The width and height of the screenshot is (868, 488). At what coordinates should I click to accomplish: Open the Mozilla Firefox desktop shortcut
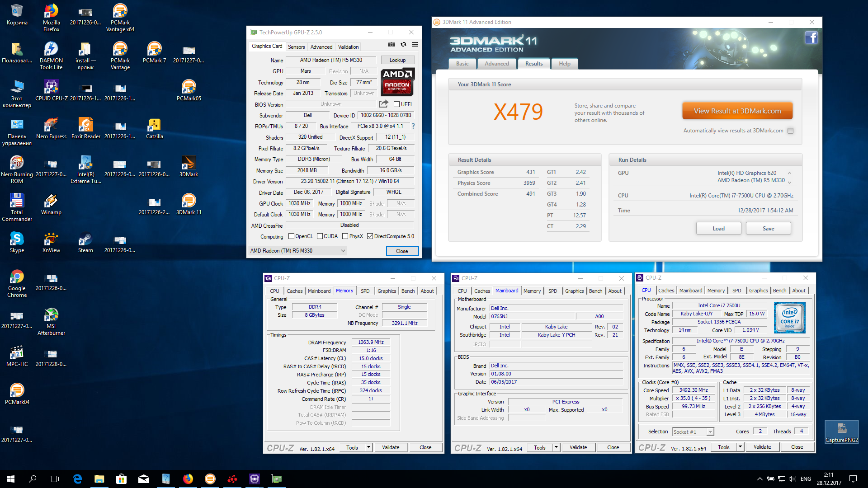click(x=51, y=18)
